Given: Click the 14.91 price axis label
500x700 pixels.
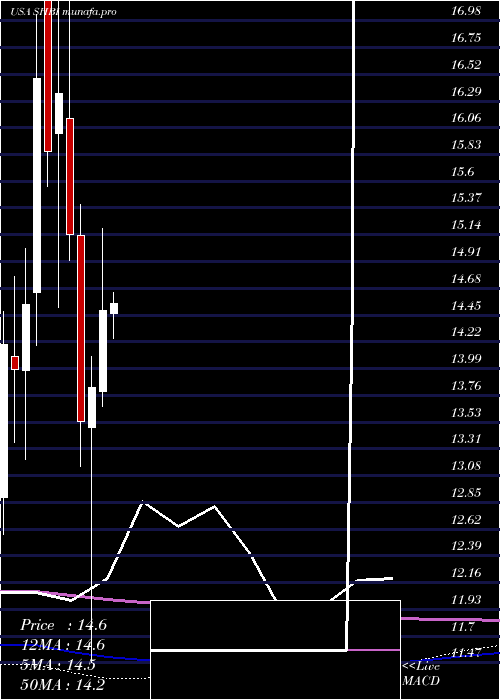Looking at the screenshot, I should (x=466, y=252).
